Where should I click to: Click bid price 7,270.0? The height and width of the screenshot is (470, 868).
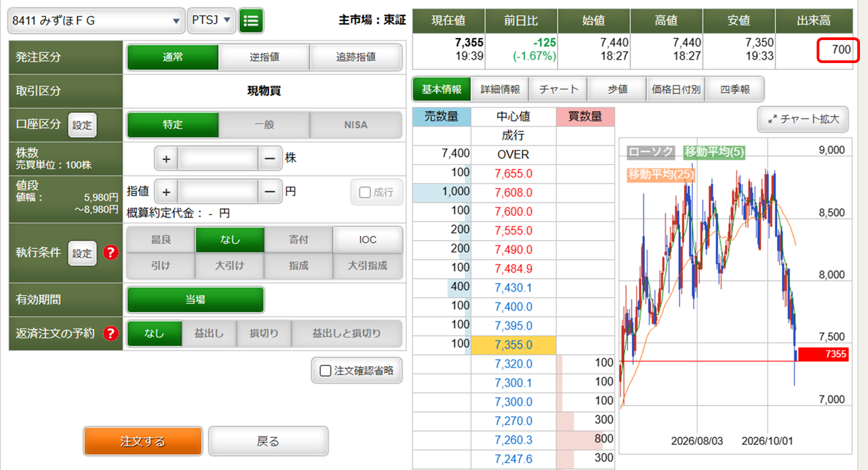pos(513,420)
